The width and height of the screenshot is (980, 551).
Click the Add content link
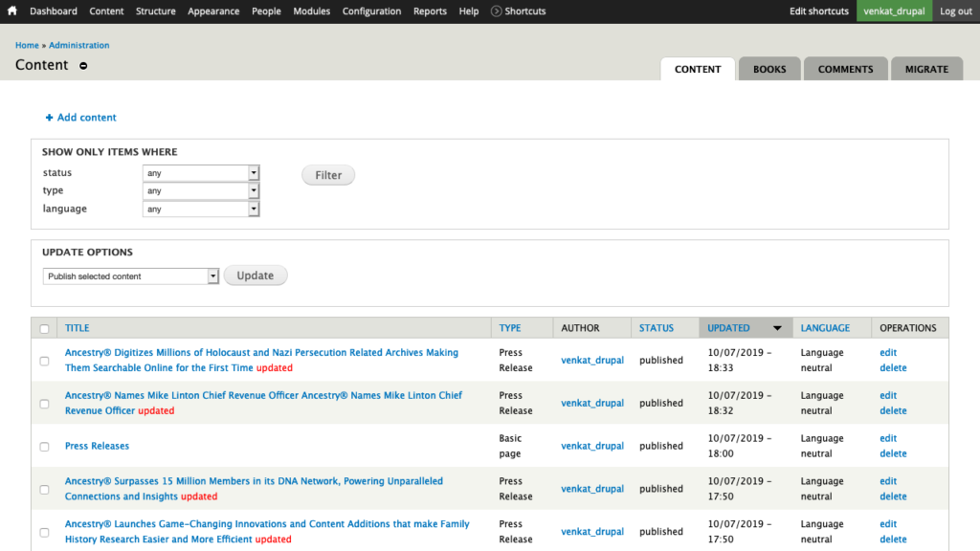[x=86, y=118]
